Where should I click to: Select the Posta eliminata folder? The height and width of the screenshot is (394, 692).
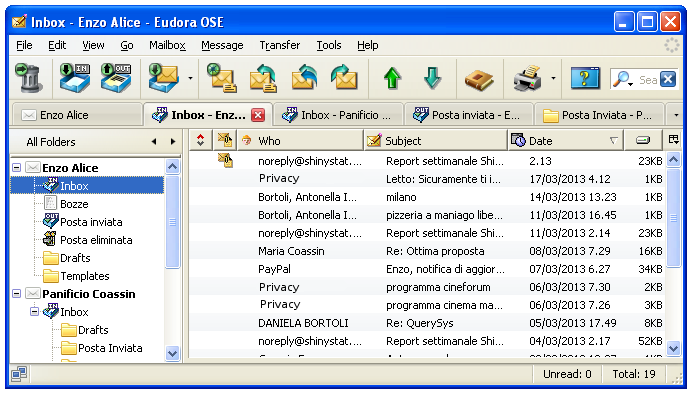[x=88, y=240]
